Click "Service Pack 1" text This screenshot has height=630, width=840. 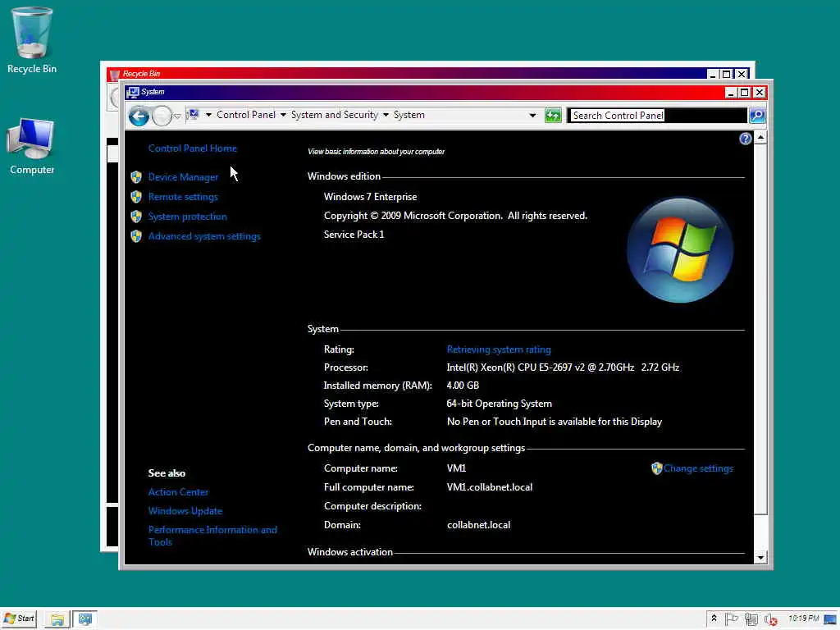(354, 235)
